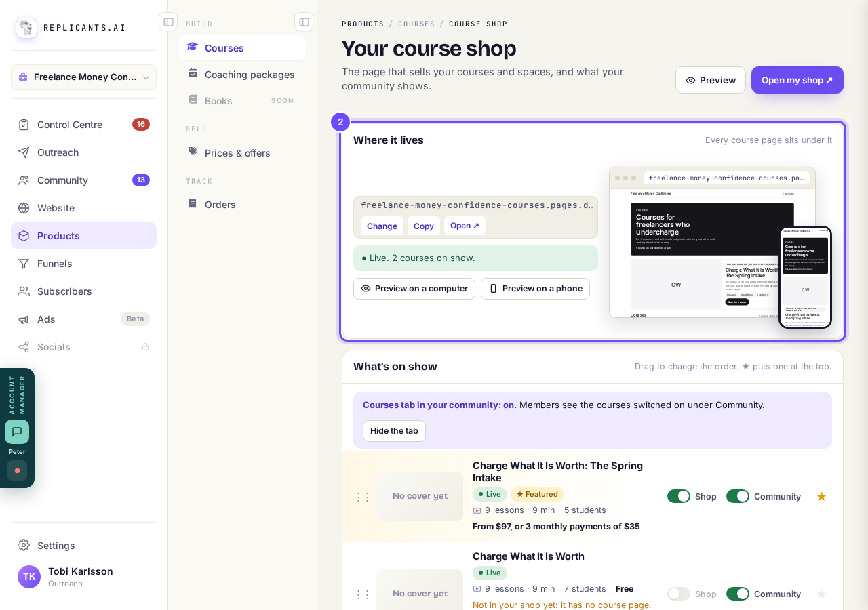
Task: Grab the drag handle for Spring Intake course
Action: (x=363, y=497)
